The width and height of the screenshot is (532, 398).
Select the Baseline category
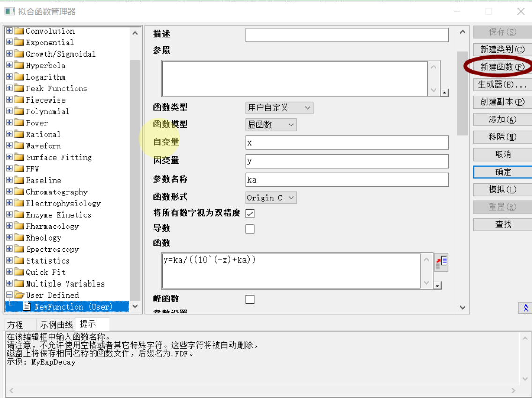pos(44,180)
